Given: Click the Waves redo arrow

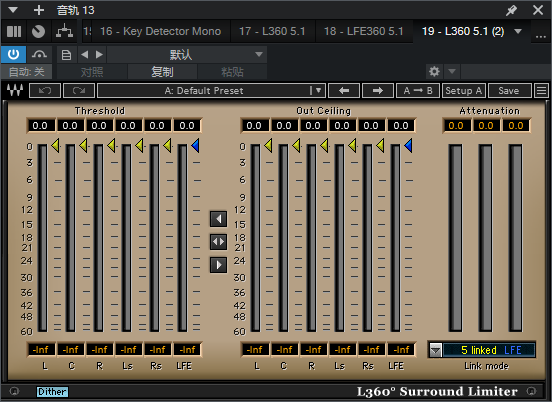Looking at the screenshot, I should click(x=79, y=91).
